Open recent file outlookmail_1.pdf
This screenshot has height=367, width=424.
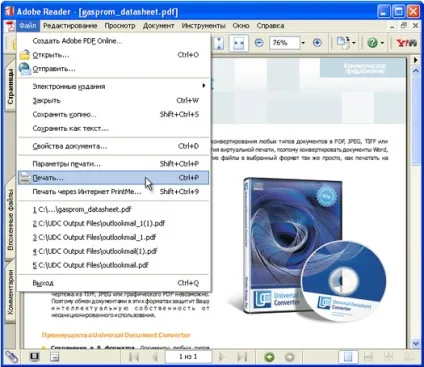(113, 237)
